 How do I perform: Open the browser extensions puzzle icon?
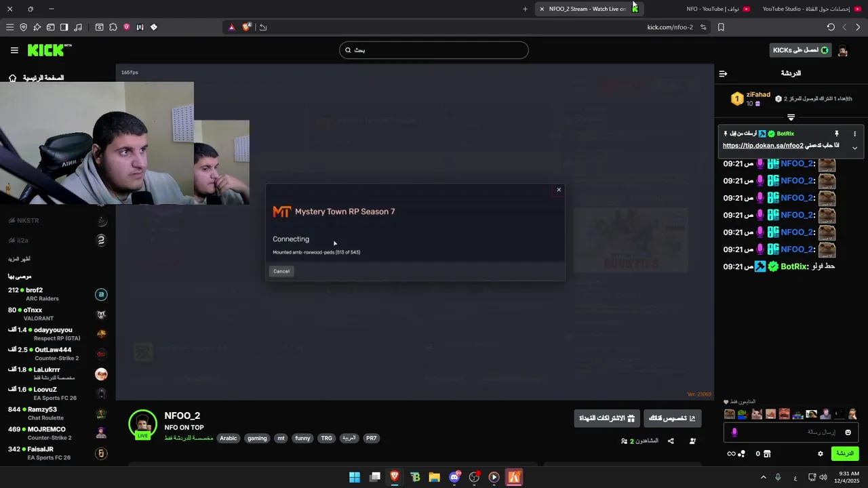point(113,27)
